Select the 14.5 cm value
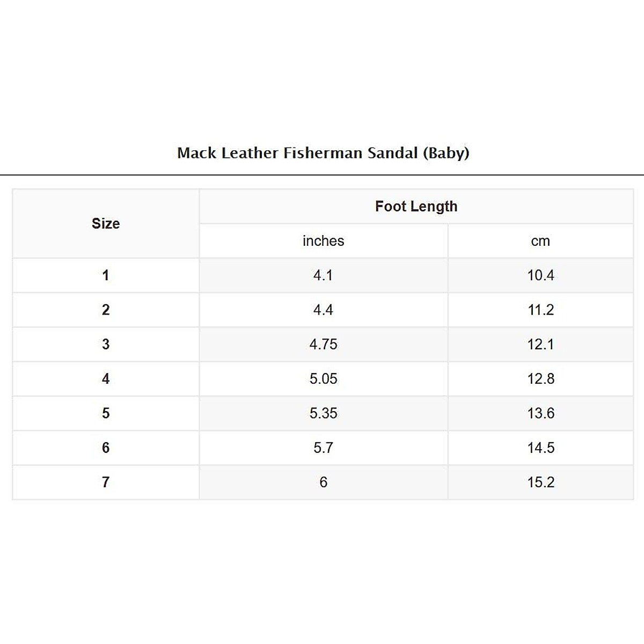This screenshot has height=644, width=644. click(540, 448)
